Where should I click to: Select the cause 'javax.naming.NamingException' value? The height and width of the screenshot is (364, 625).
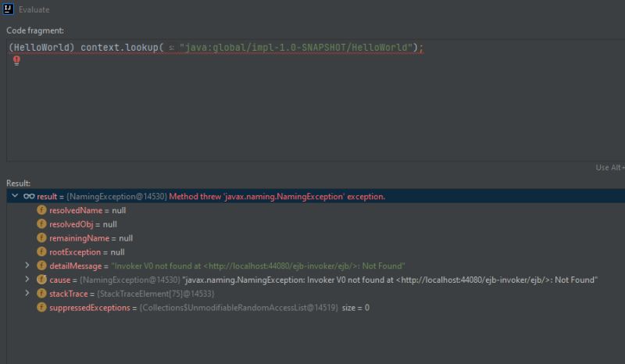pos(390,280)
